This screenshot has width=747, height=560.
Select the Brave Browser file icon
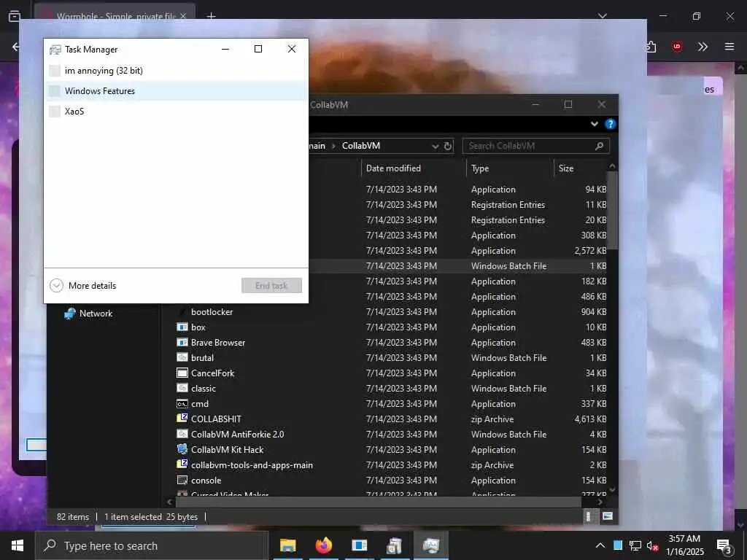pyautogui.click(x=182, y=343)
